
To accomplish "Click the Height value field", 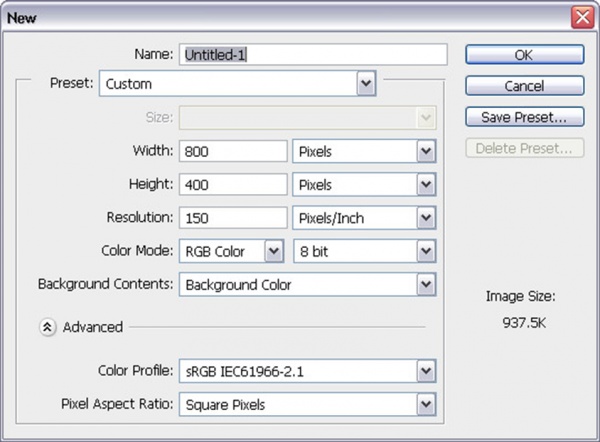I will 233,185.
